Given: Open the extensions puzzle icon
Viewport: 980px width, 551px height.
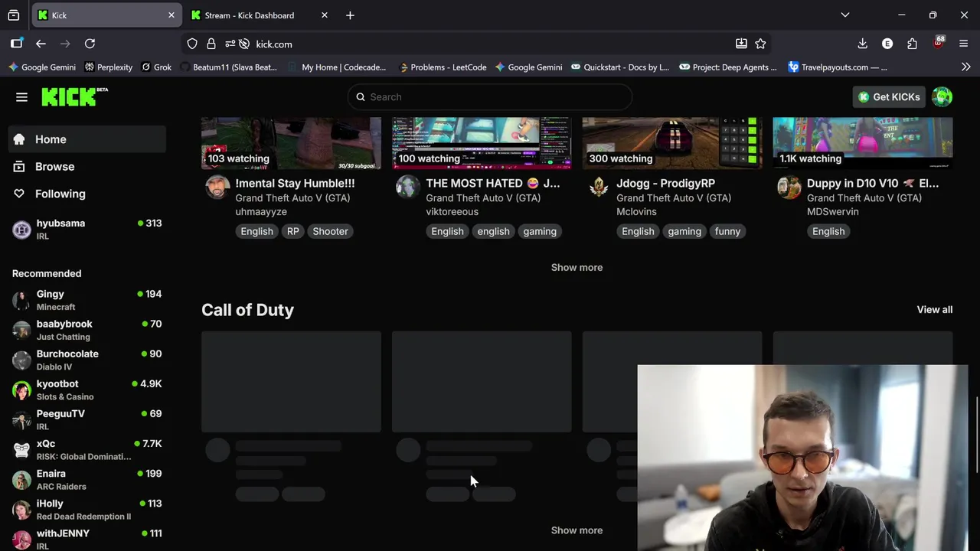Looking at the screenshot, I should [912, 44].
